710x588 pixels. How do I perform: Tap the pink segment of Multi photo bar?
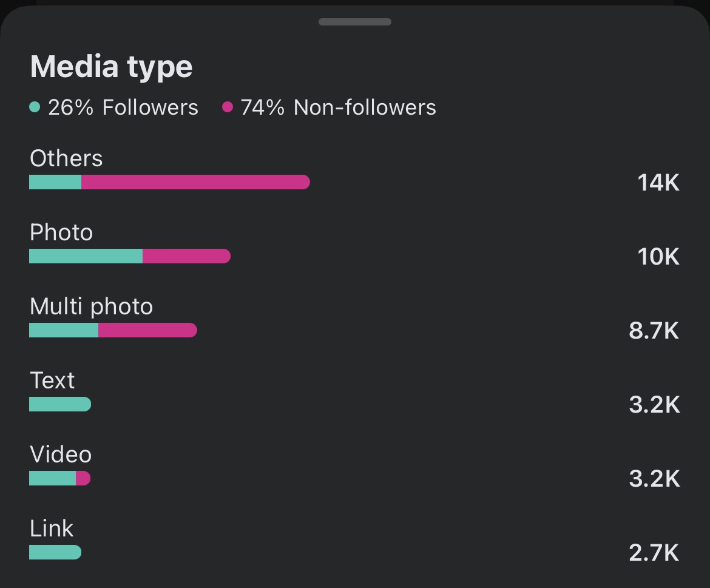pos(147,330)
